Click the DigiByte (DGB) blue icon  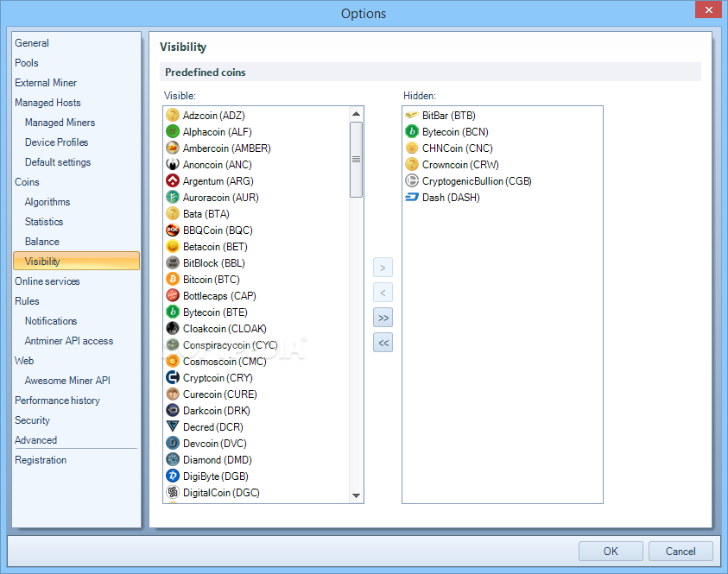click(173, 476)
